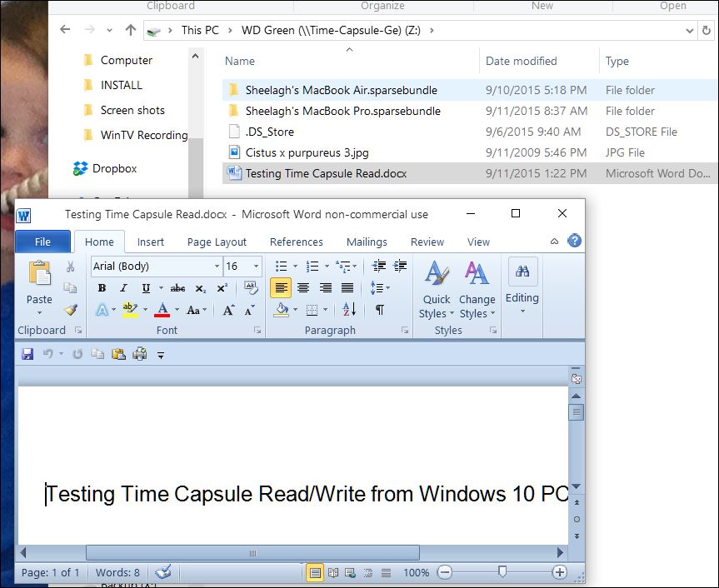Image resolution: width=719 pixels, height=588 pixels.
Task: Refresh the Explorer address bar location
Action: 707,30
